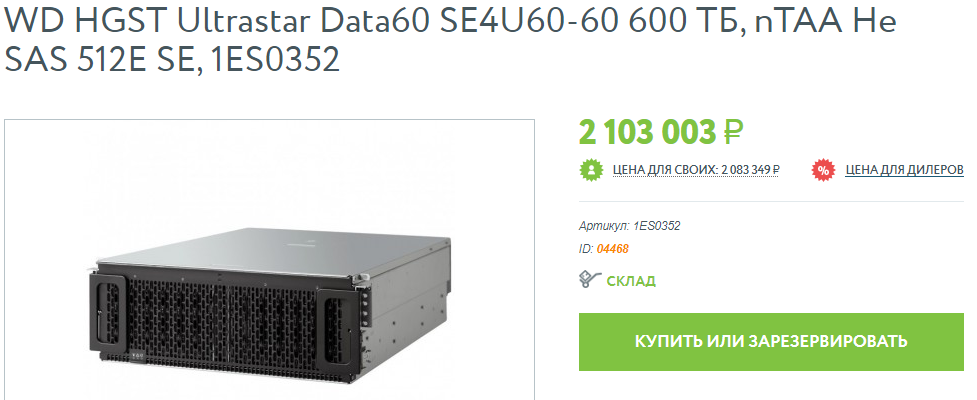Click the green person badge icon
Image resolution: width=977 pixels, height=400 pixels.
(x=591, y=170)
